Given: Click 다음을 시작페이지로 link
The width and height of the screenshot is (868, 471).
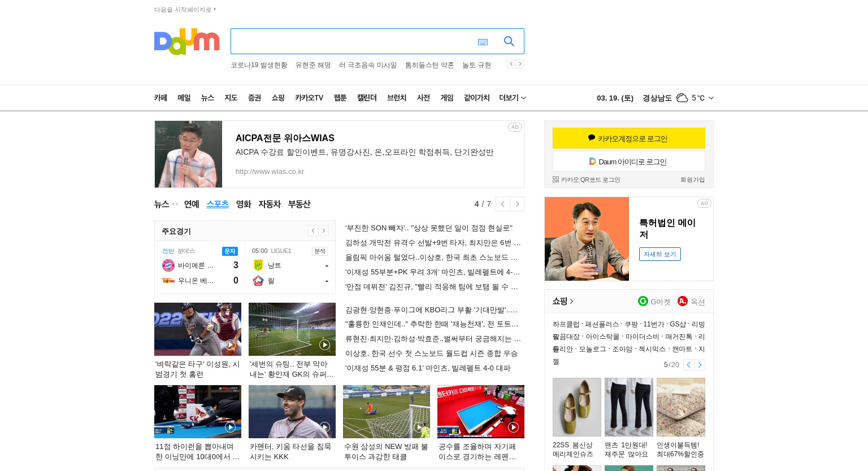Looking at the screenshot, I should click(x=185, y=10).
